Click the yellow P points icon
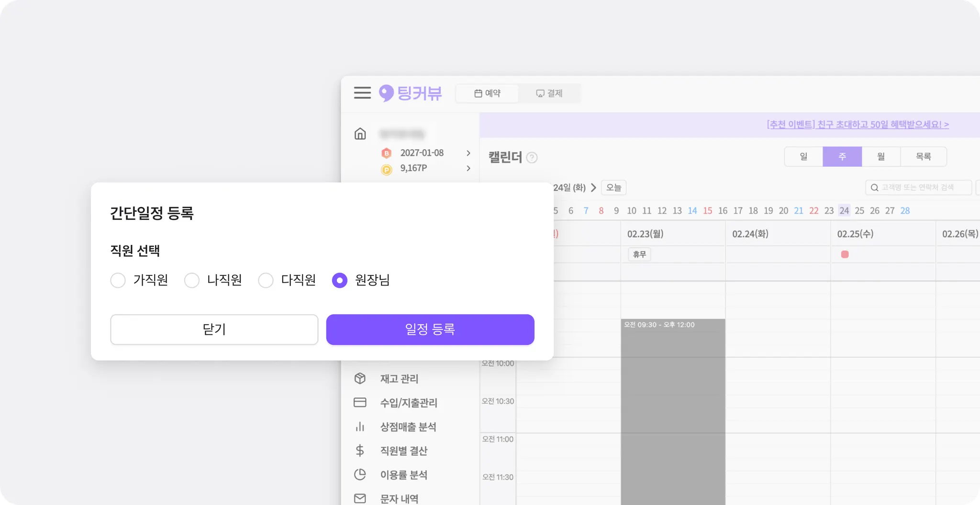 pos(386,169)
